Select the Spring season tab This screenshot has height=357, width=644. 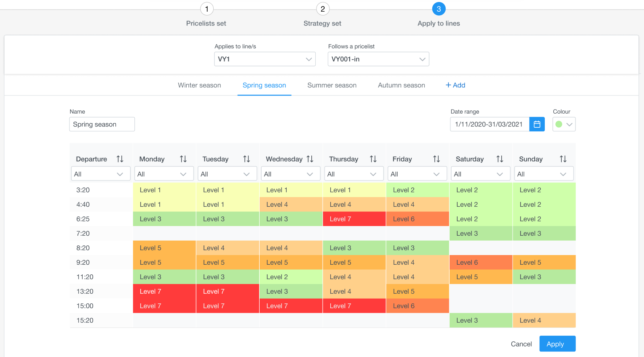click(x=264, y=85)
